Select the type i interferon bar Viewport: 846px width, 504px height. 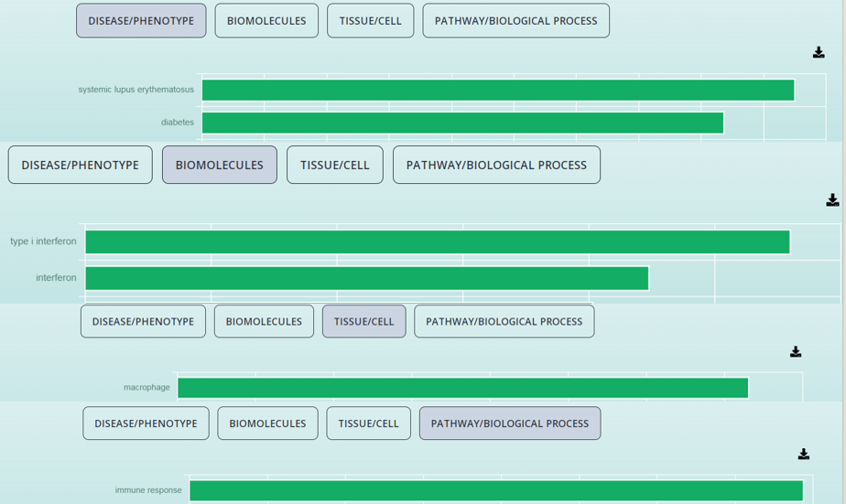(x=438, y=241)
